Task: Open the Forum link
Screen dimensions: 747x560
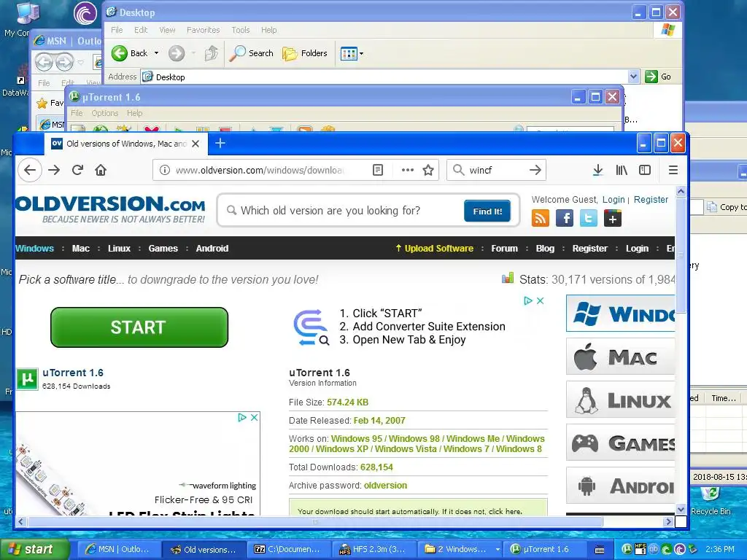Action: point(505,248)
